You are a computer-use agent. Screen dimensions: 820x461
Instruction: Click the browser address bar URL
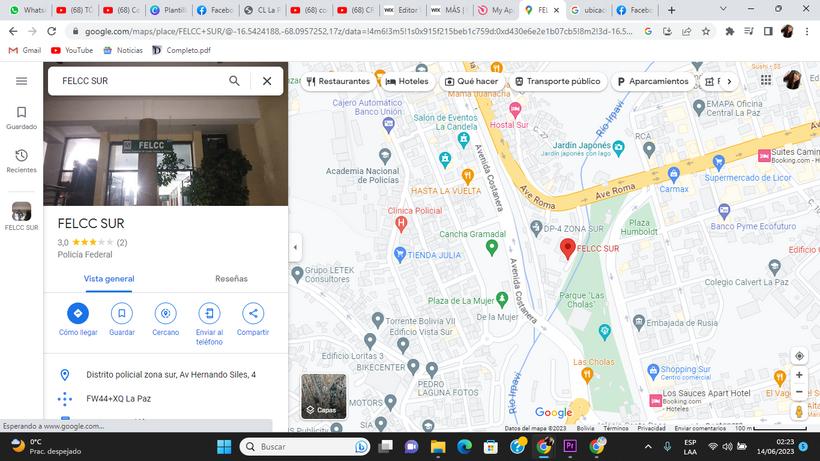[x=358, y=31]
